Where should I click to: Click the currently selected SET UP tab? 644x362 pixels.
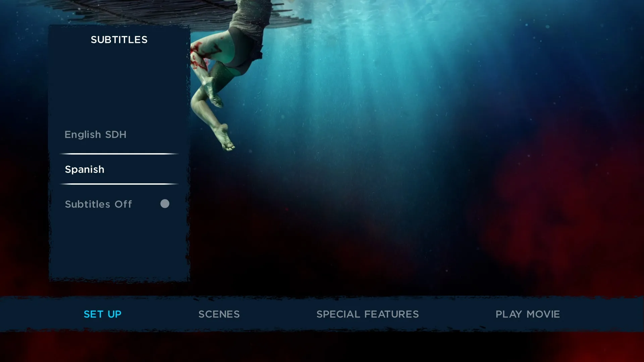point(102,314)
